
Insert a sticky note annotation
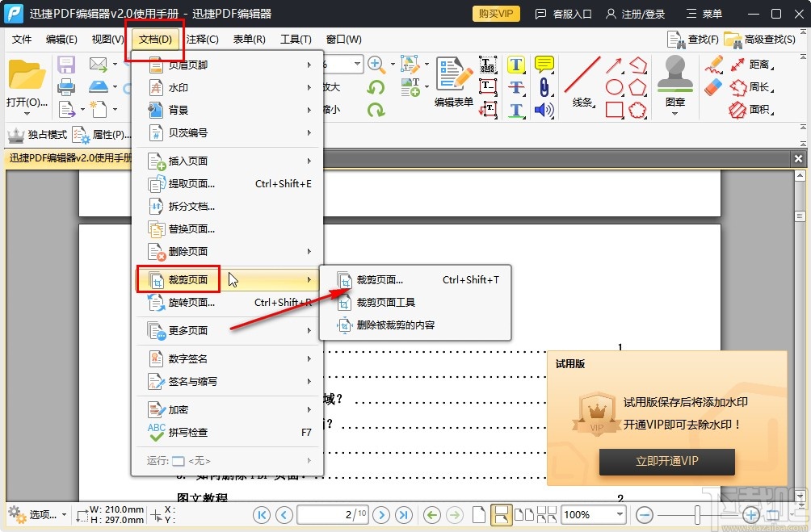point(544,63)
